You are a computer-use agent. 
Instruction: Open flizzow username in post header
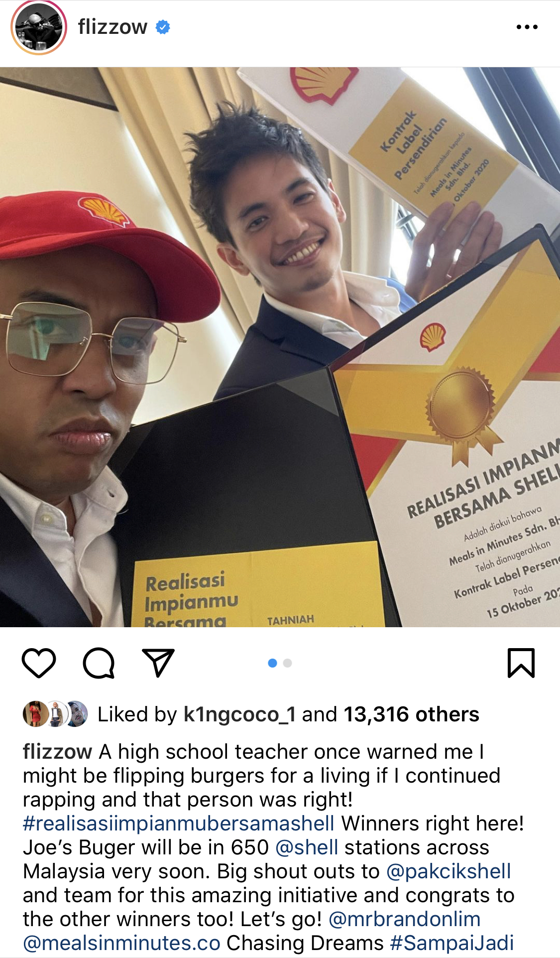pos(112,27)
